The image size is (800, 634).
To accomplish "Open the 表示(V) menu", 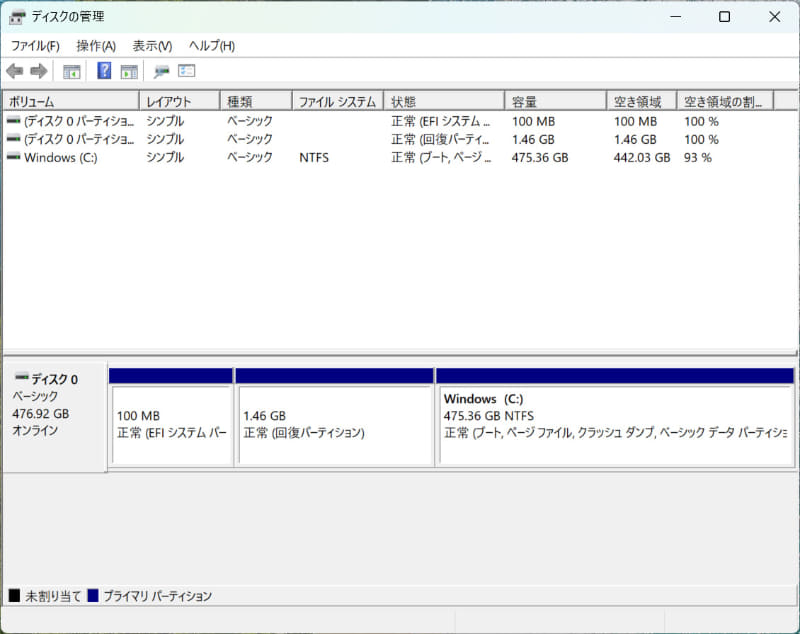I will [x=152, y=46].
